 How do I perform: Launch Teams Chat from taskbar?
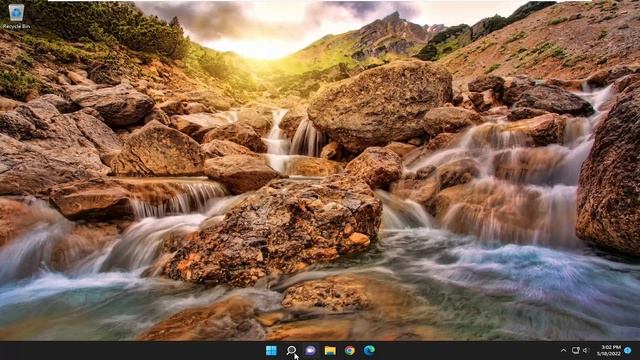[311, 350]
